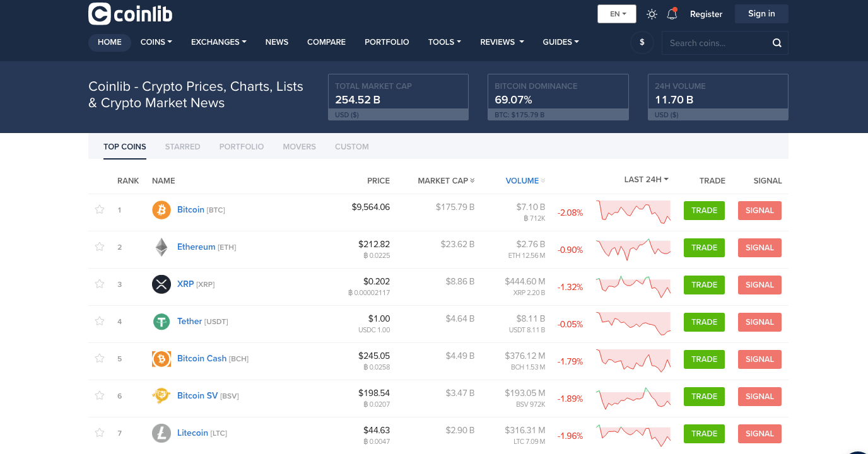Open the notifications bell icon

point(672,13)
